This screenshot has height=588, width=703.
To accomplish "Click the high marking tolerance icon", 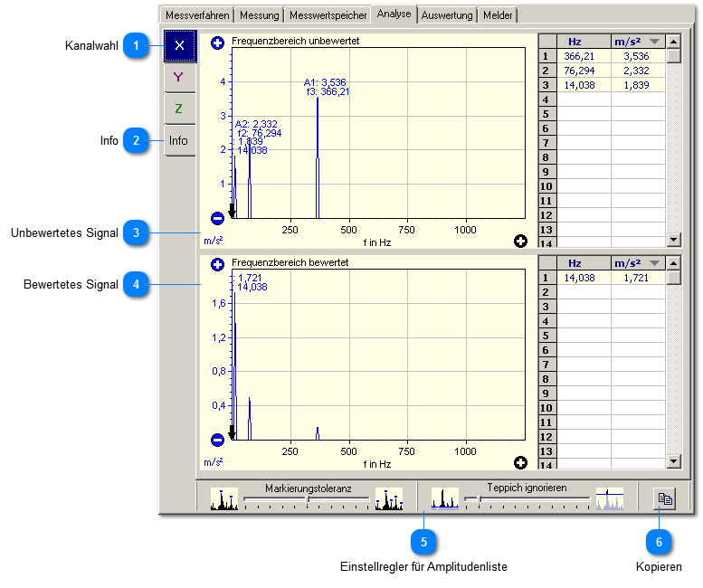I will (388, 498).
